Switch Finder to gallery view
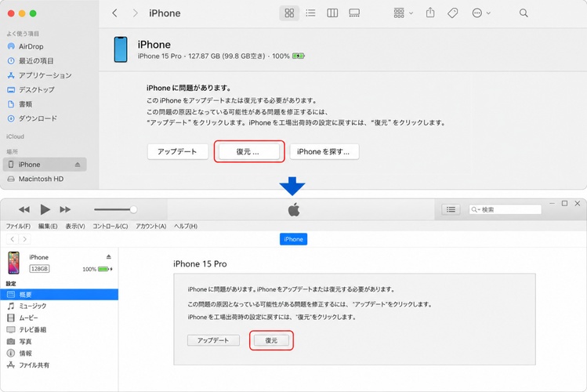The image size is (587, 392). pos(354,13)
